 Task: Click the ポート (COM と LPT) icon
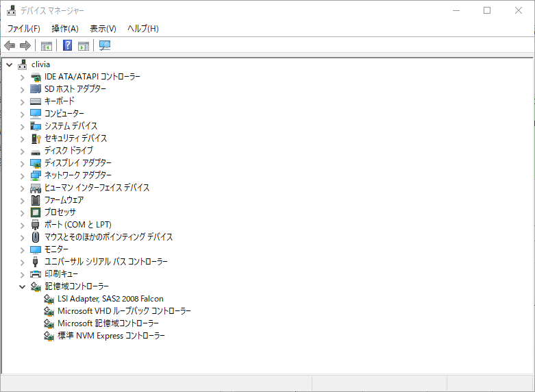(x=36, y=225)
